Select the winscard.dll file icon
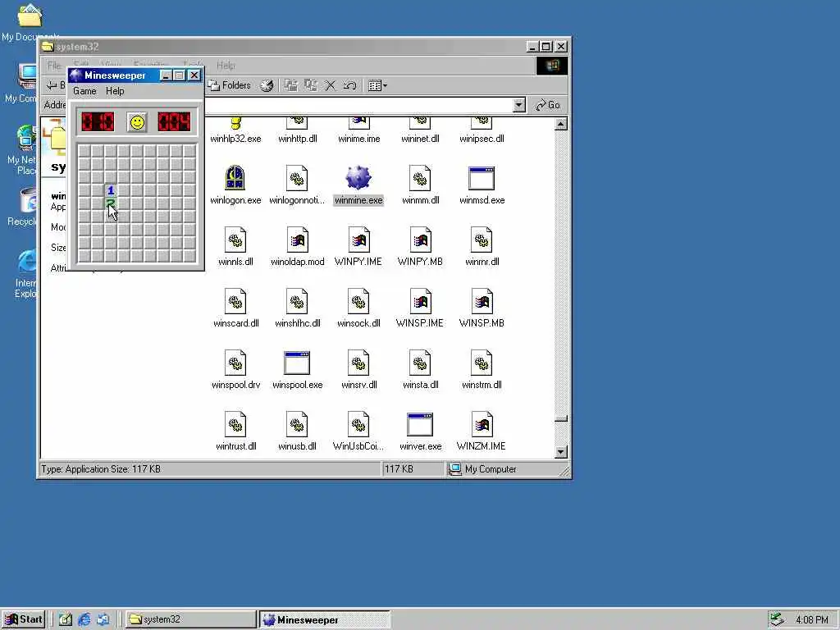 click(235, 301)
